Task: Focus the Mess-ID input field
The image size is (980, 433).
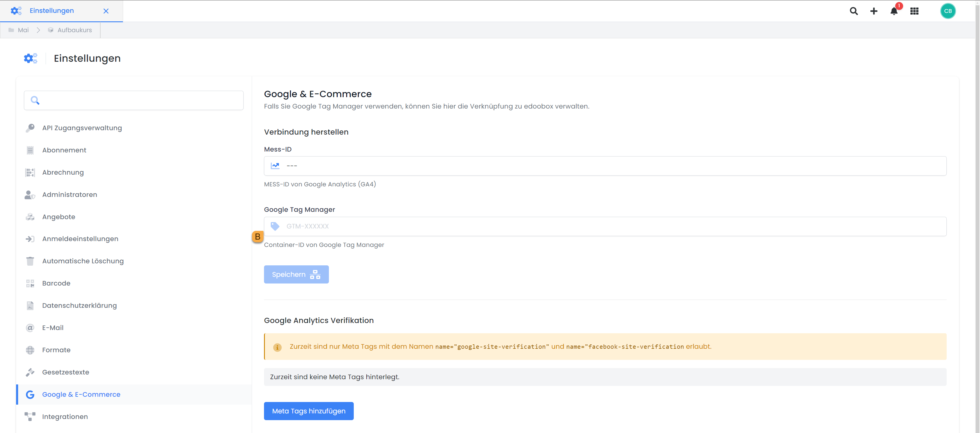Action: click(609, 166)
